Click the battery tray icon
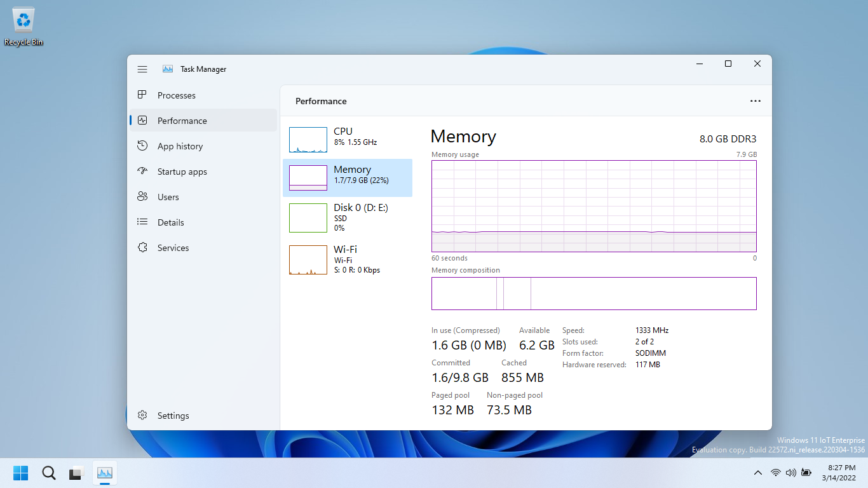Image resolution: width=868 pixels, height=488 pixels. coord(806,473)
